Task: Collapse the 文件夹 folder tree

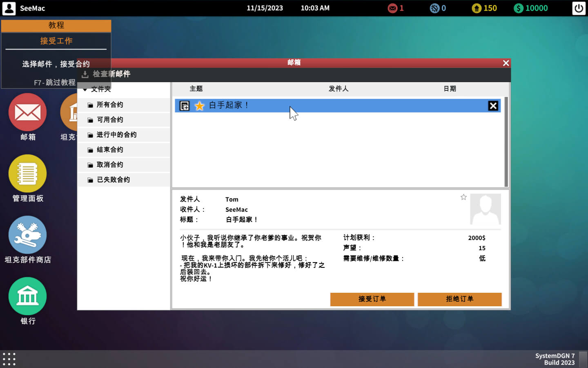Action: point(85,90)
